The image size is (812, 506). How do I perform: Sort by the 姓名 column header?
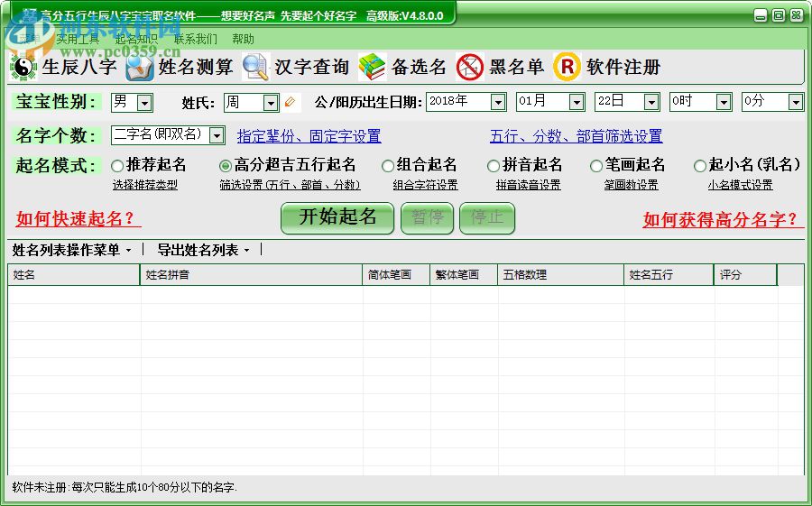coord(74,275)
